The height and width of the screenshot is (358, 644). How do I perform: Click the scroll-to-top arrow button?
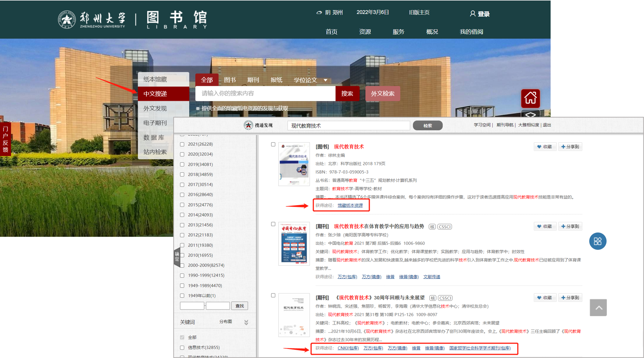pyautogui.click(x=598, y=307)
